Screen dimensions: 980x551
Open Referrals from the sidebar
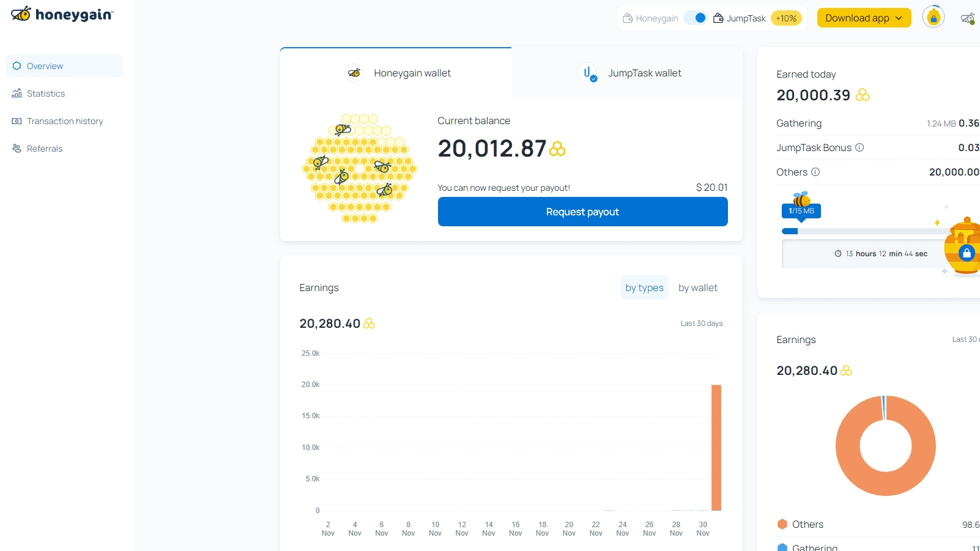tap(65, 149)
